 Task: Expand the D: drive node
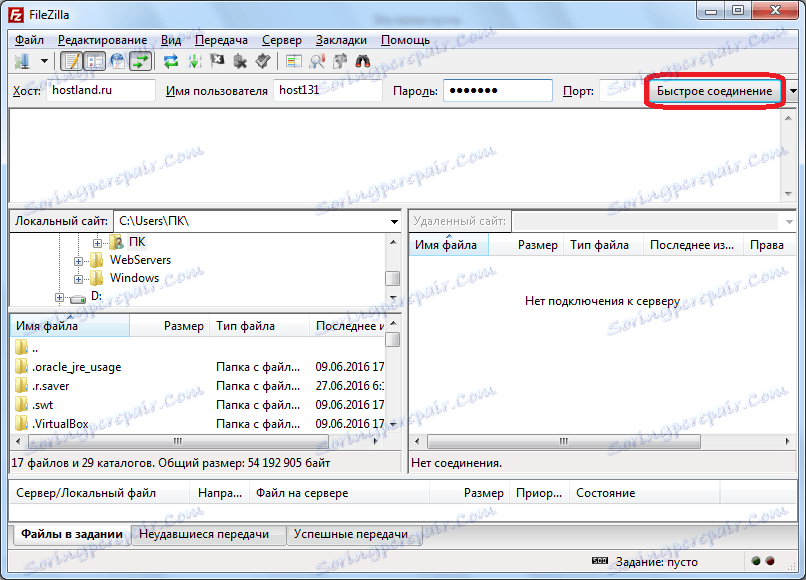pyautogui.click(x=59, y=298)
